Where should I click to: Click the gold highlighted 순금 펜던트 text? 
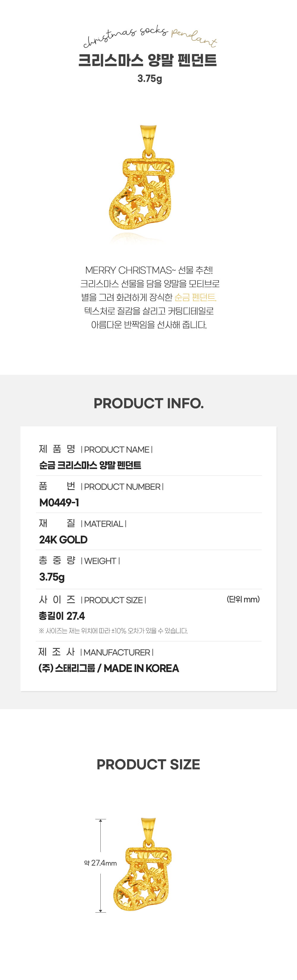pyautogui.click(x=195, y=298)
